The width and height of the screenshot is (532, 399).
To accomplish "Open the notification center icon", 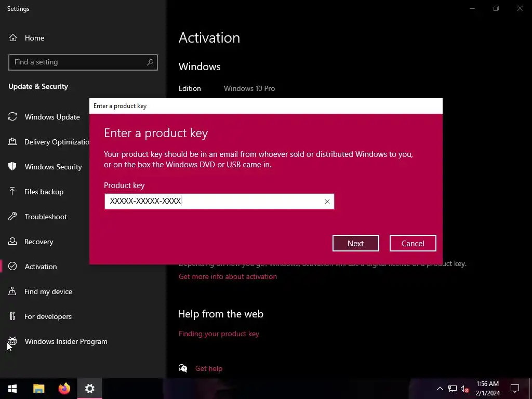I will click(515, 389).
